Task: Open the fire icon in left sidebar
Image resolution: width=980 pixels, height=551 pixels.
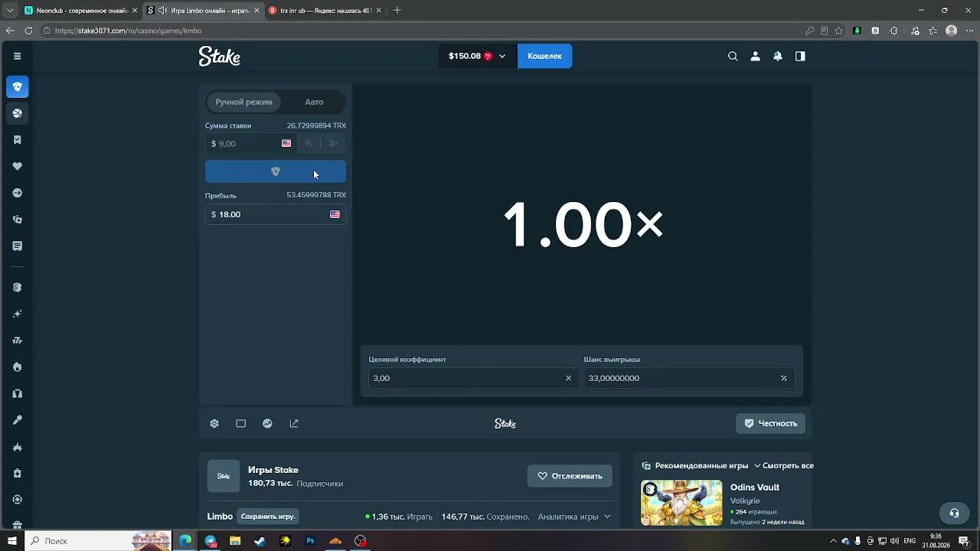Action: point(18,367)
